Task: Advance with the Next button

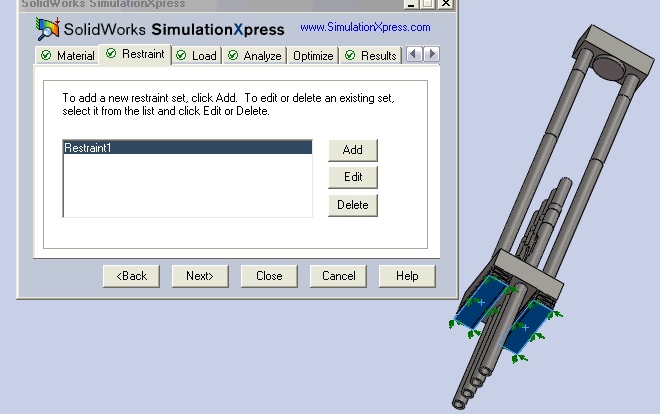Action: [200, 276]
